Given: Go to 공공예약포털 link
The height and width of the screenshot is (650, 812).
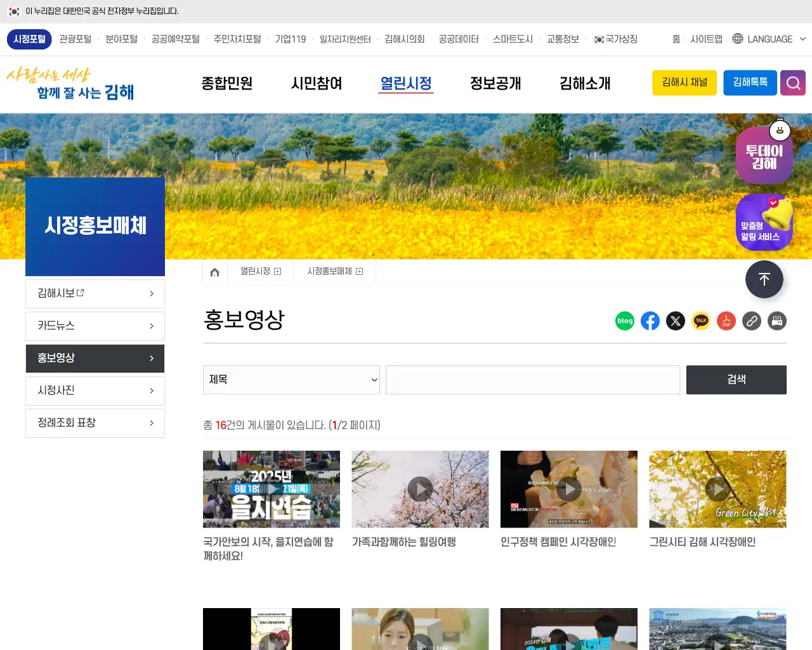Looking at the screenshot, I should 176,39.
